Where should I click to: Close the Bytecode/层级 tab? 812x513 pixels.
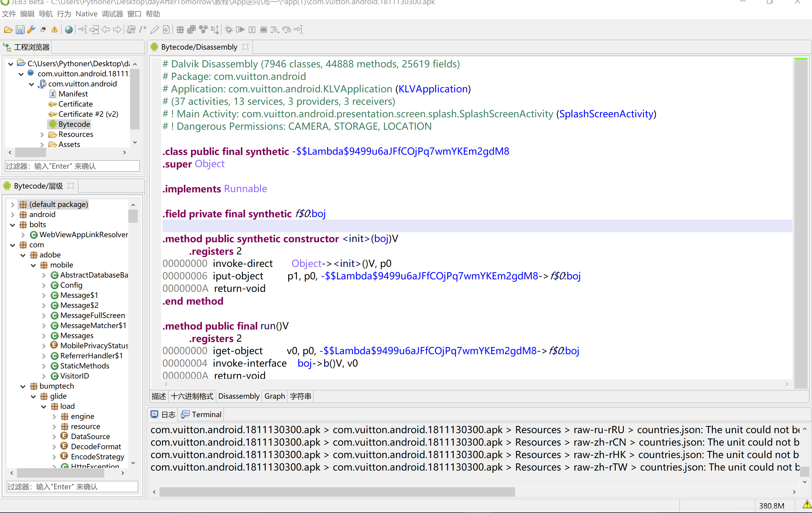pos(71,186)
